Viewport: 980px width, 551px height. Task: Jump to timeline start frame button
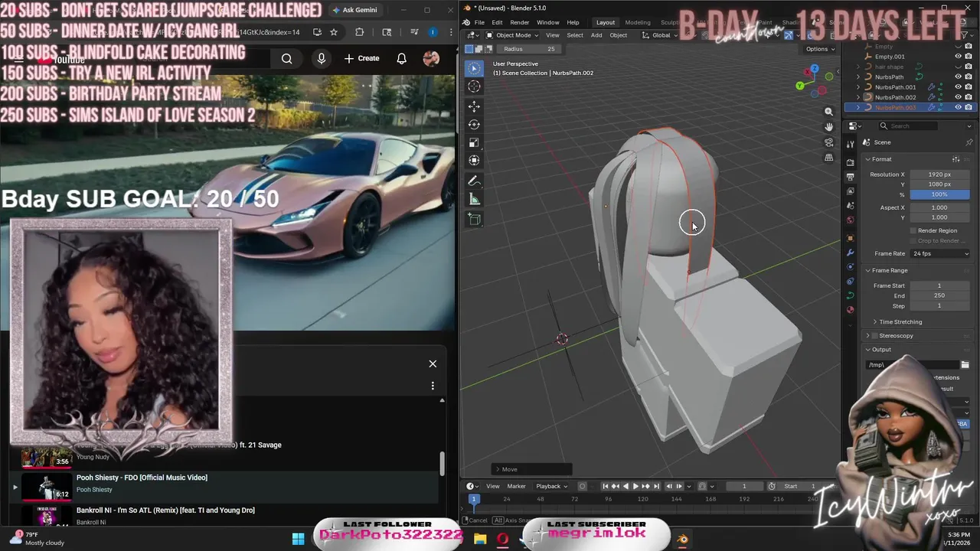[605, 486]
